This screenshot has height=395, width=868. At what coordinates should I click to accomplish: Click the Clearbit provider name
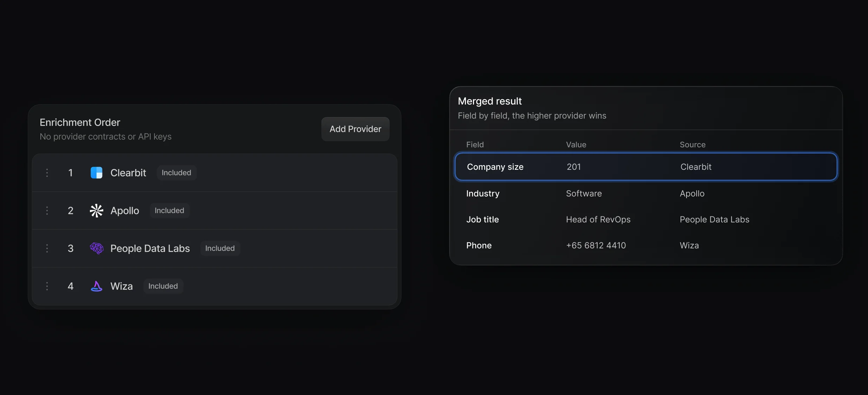click(x=128, y=173)
